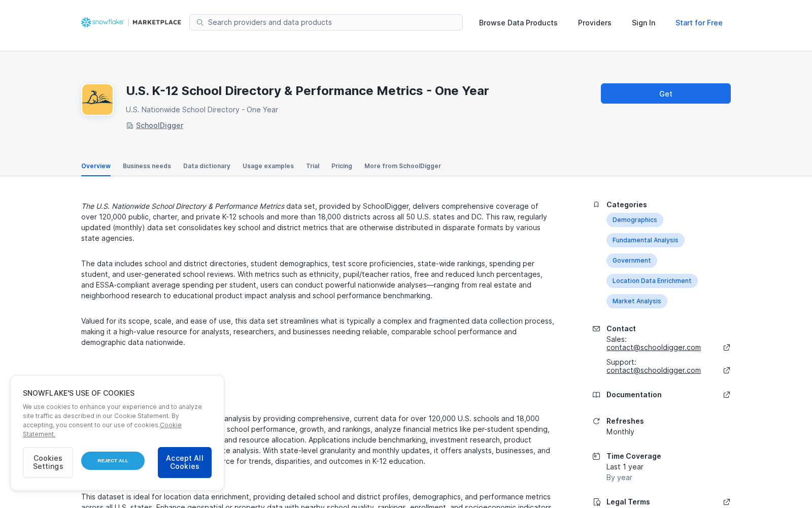The width and height of the screenshot is (812, 508).
Task: Open Documentation external link icon
Action: 727,395
